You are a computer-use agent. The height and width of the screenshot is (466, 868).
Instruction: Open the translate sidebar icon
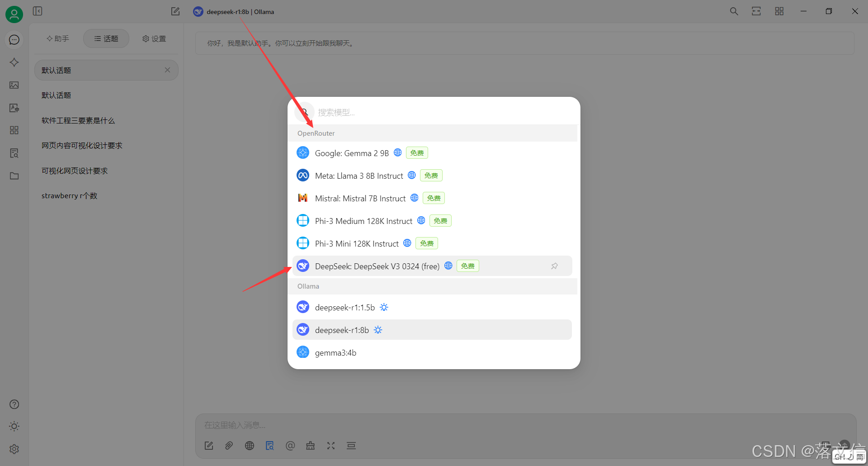click(x=14, y=108)
